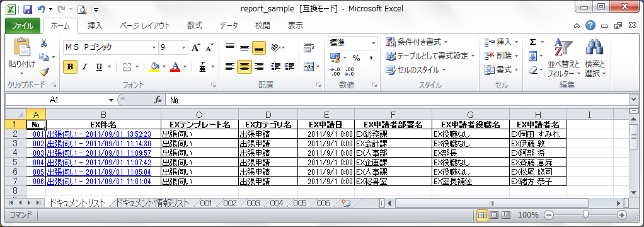The width and height of the screenshot is (644, 227).
Task: Open the ドキュメント情報リスト sheet tab
Action: pos(152,203)
